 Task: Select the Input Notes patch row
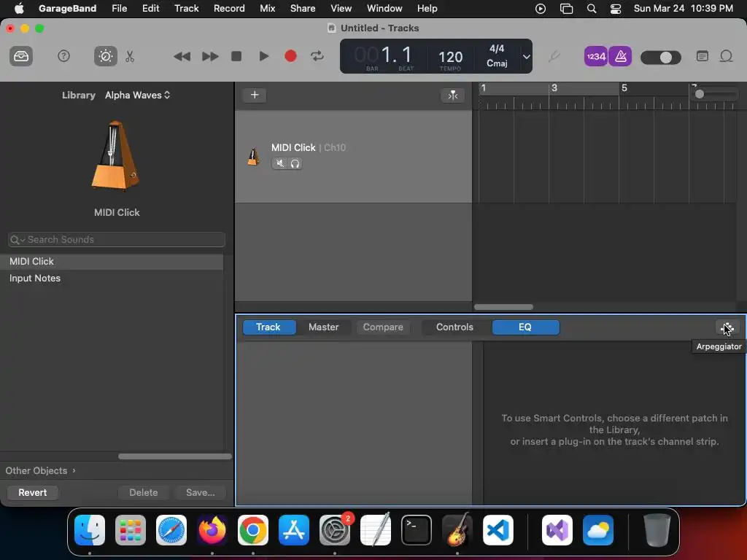[112, 278]
